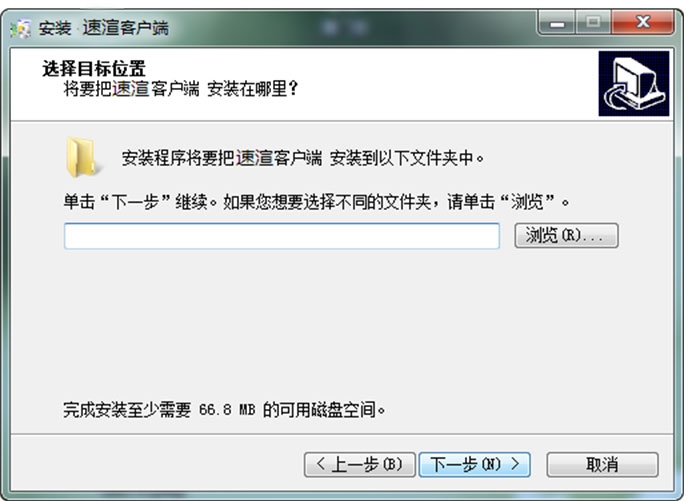Close the installer with red X
Viewport: 688px width, 501px height.
(x=642, y=22)
